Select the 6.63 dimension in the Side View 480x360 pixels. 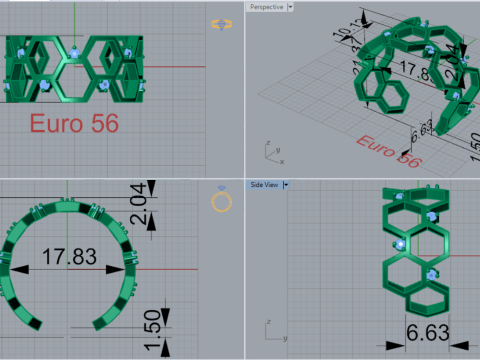(428, 333)
